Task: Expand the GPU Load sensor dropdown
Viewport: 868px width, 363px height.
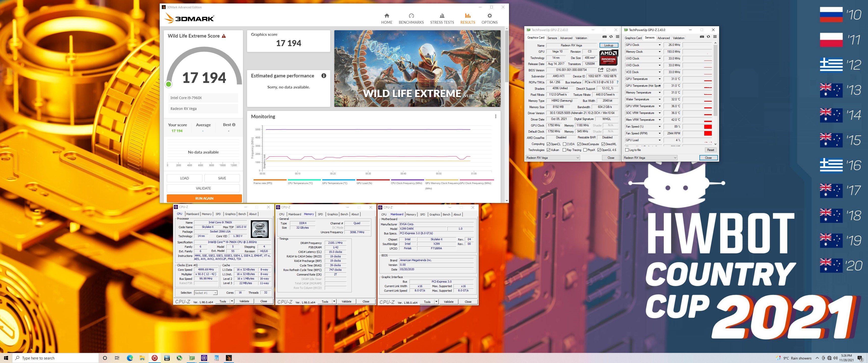Action: (x=660, y=140)
